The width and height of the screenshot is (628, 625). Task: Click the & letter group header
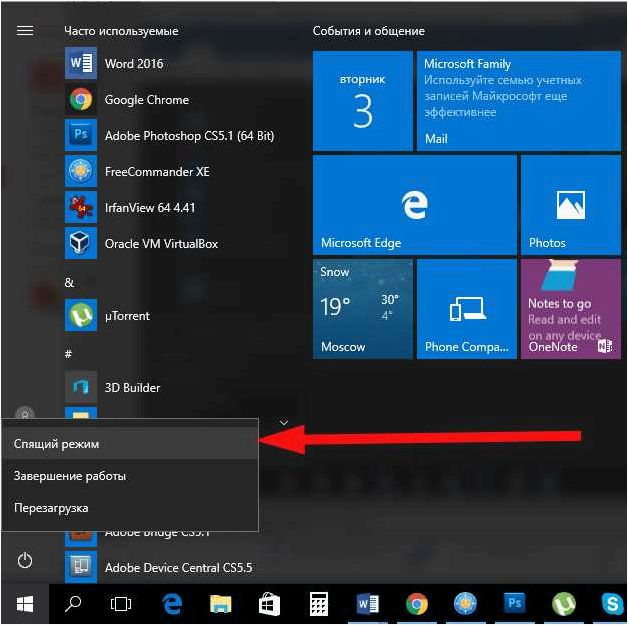coord(69,283)
